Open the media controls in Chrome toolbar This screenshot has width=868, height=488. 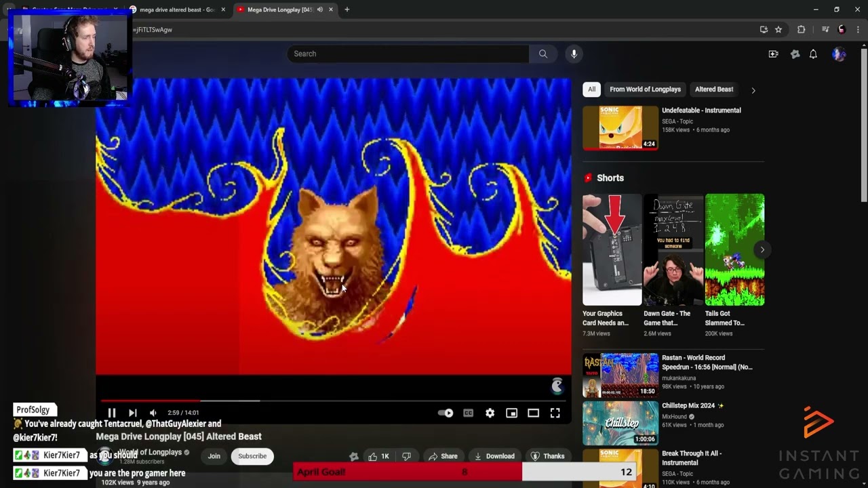825,30
